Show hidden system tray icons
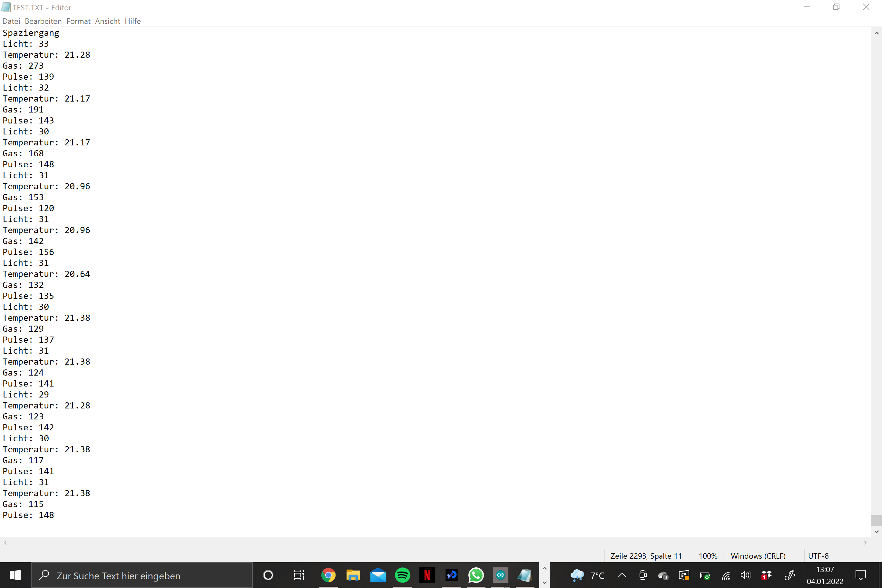882x588 pixels. (x=622, y=575)
